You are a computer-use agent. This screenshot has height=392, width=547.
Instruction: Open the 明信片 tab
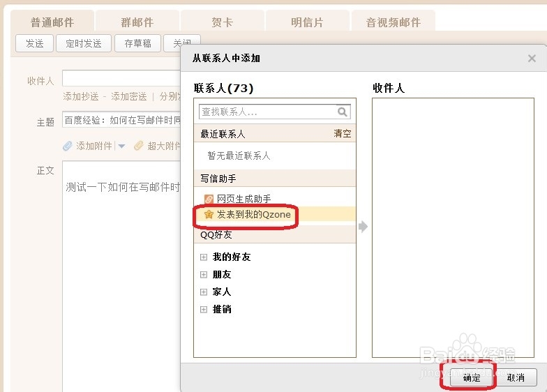point(307,22)
